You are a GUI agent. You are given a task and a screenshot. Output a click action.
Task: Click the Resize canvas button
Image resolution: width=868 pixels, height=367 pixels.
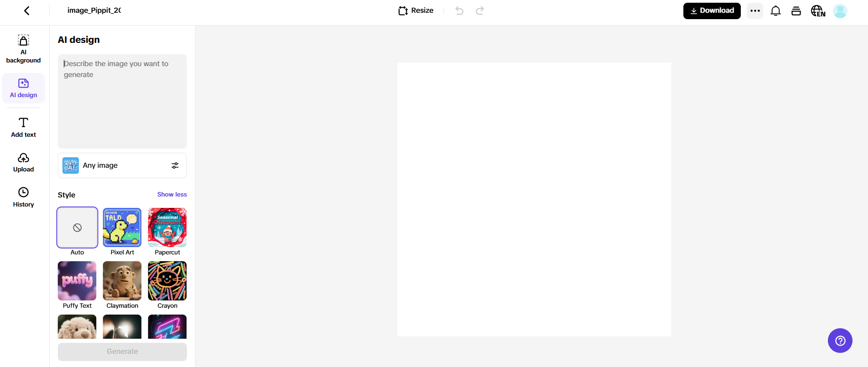[416, 10]
